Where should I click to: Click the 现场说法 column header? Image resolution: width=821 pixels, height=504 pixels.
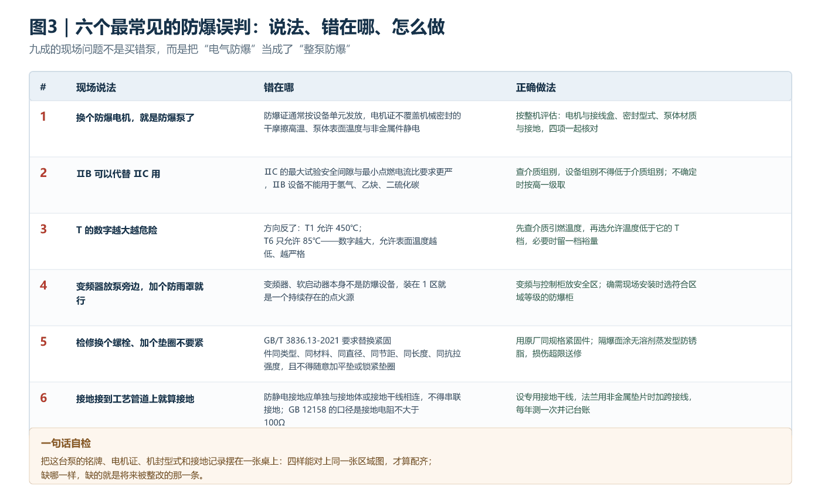click(x=96, y=87)
